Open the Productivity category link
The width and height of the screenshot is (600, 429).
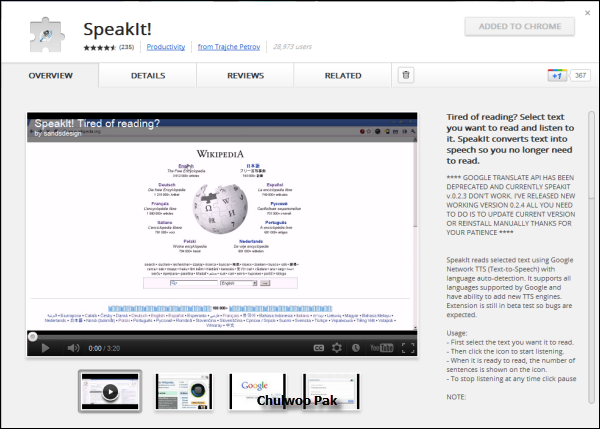[x=166, y=47]
